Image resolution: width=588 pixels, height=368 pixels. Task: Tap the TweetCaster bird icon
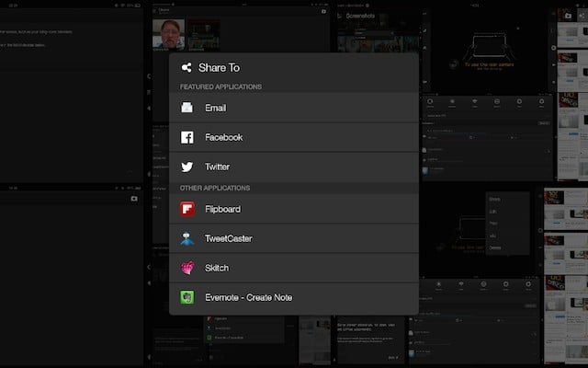[187, 238]
